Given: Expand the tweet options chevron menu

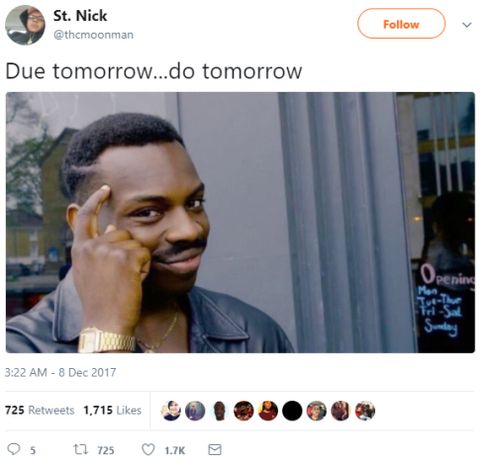Looking at the screenshot, I should tap(467, 25).
